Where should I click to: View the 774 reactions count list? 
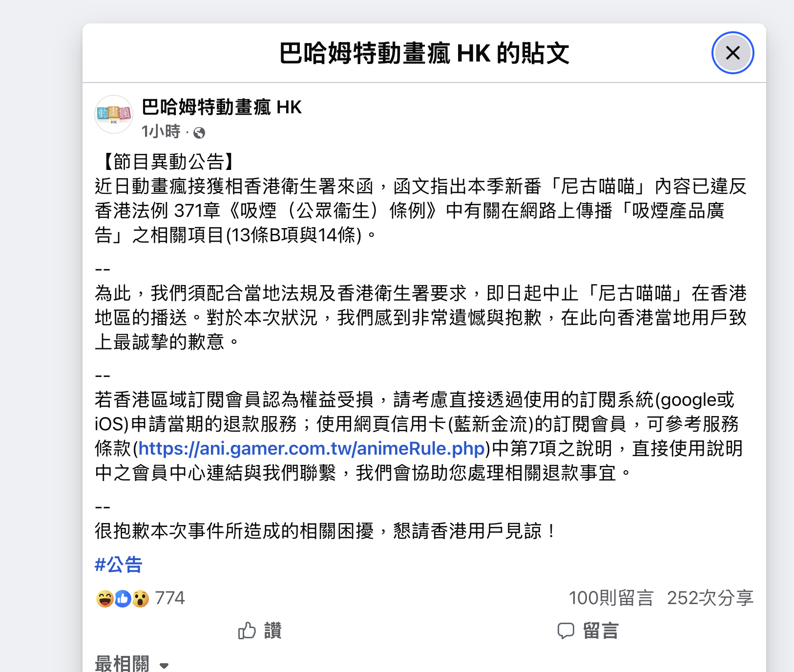pyautogui.click(x=170, y=598)
